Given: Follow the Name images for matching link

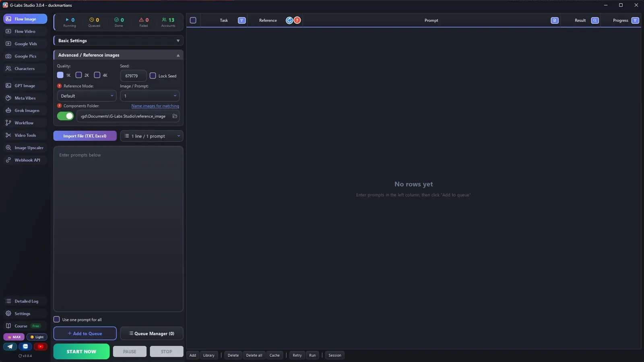Looking at the screenshot, I should click(155, 106).
